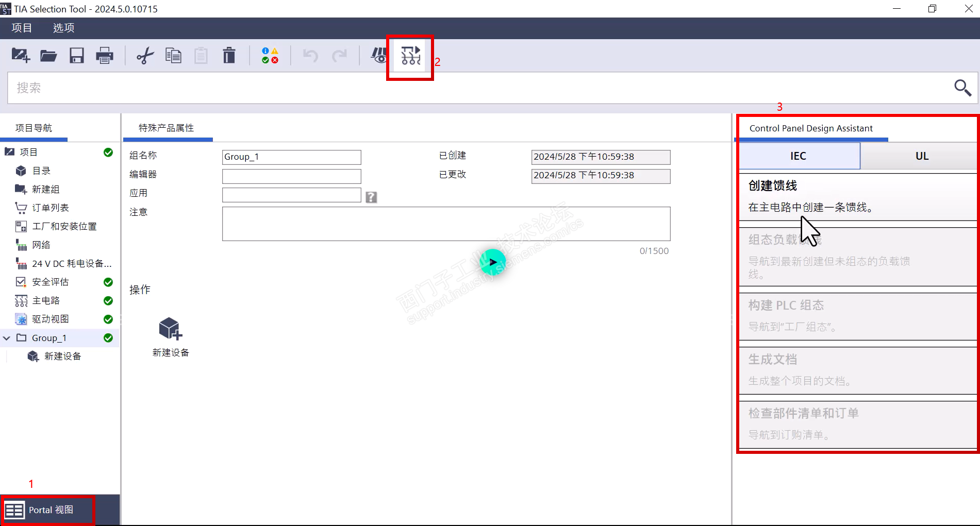Image resolution: width=980 pixels, height=526 pixels.
Task: Click the 已创建 date field
Action: [601, 157]
